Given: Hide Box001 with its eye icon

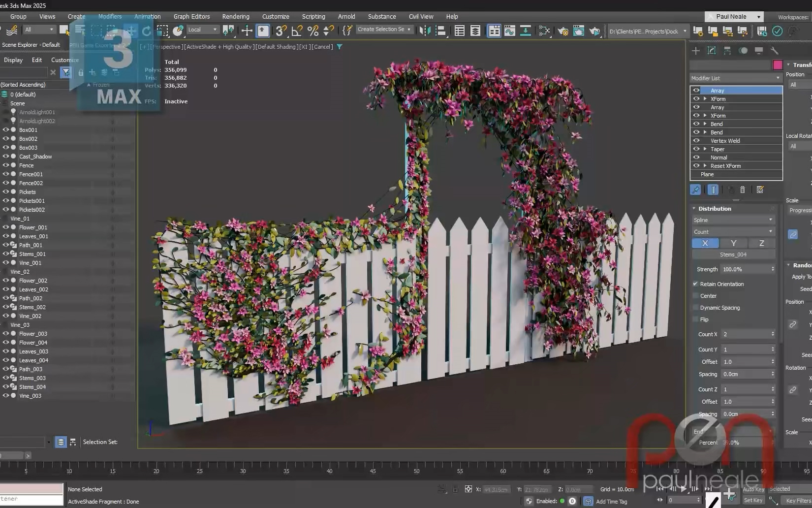Looking at the screenshot, I should click(6, 130).
